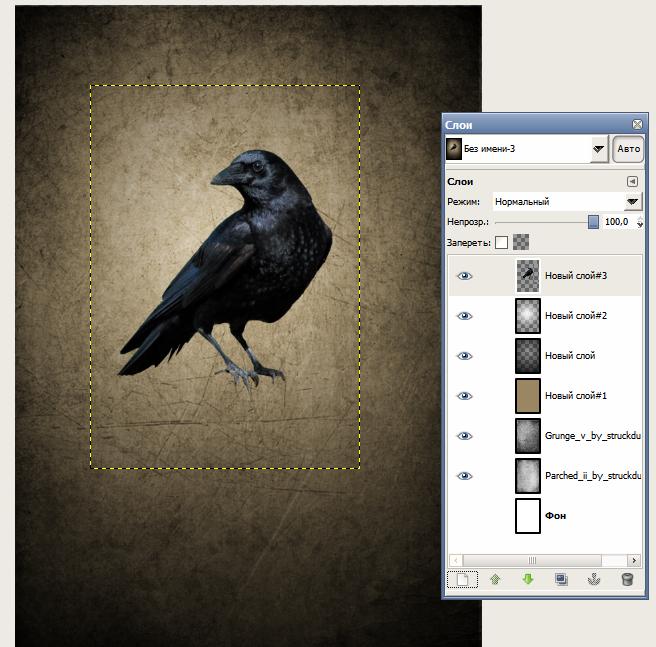
Task: Select the raven thumbnail of Новый слой#3
Action: (x=528, y=276)
